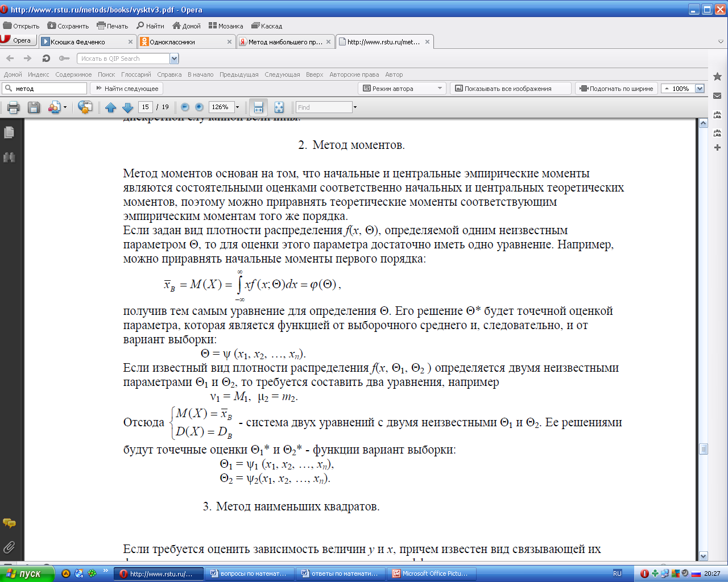728x582 pixels.
Task: Switch to вопросы по математ... taskbar window
Action: tap(250, 573)
